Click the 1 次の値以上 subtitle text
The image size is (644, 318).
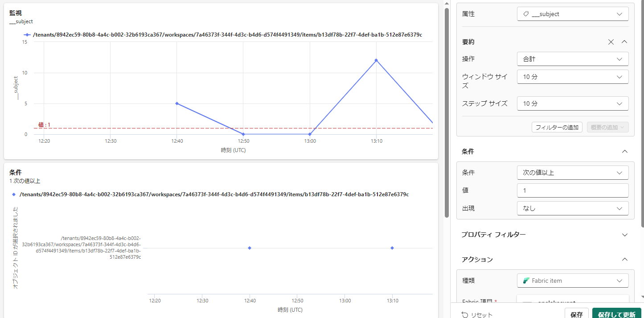point(25,181)
